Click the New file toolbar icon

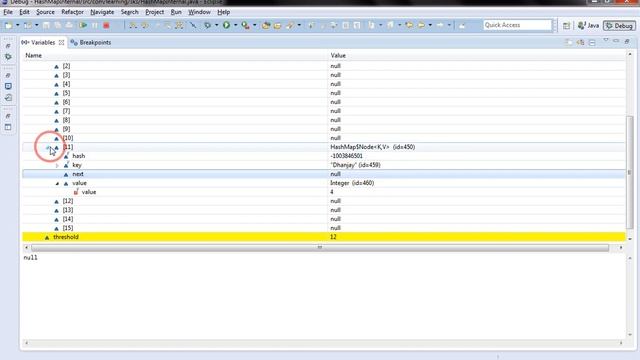[9, 25]
